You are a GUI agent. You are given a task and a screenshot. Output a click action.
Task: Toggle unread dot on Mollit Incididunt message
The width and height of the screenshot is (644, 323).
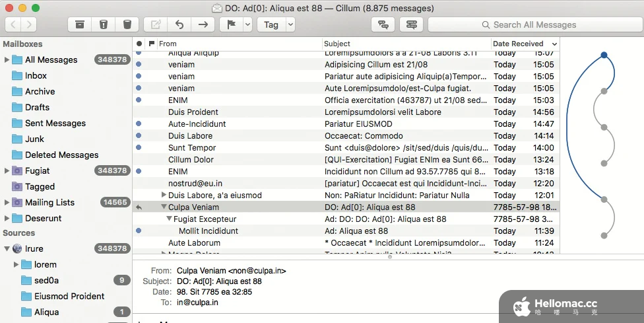pyautogui.click(x=139, y=231)
